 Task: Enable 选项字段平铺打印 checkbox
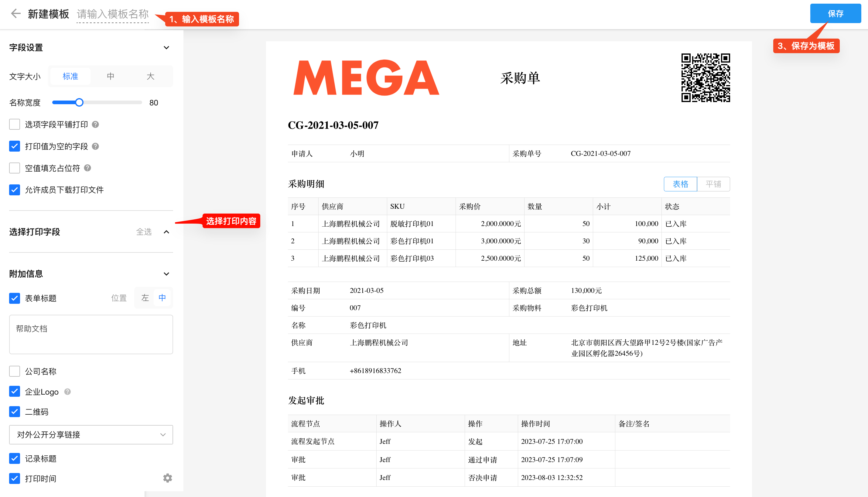[x=15, y=125]
